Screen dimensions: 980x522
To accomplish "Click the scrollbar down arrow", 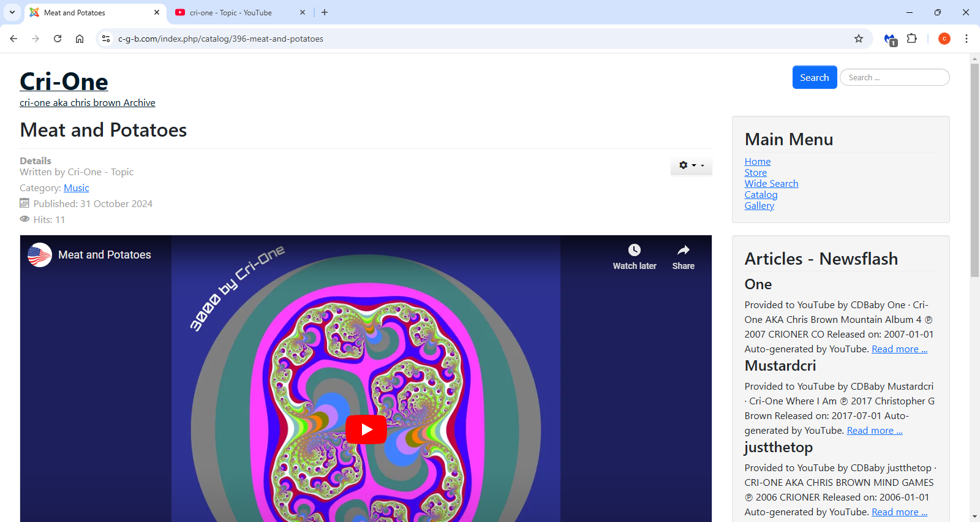I will tap(974, 516).
